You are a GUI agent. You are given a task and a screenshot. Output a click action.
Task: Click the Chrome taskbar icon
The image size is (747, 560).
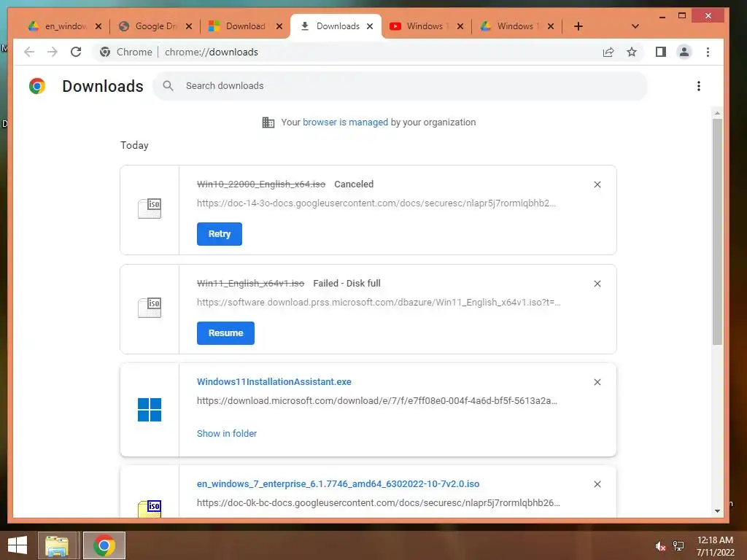tap(104, 545)
